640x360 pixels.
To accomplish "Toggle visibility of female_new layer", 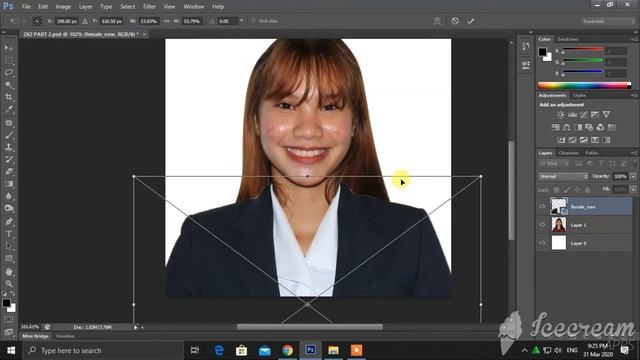I will tap(542, 207).
